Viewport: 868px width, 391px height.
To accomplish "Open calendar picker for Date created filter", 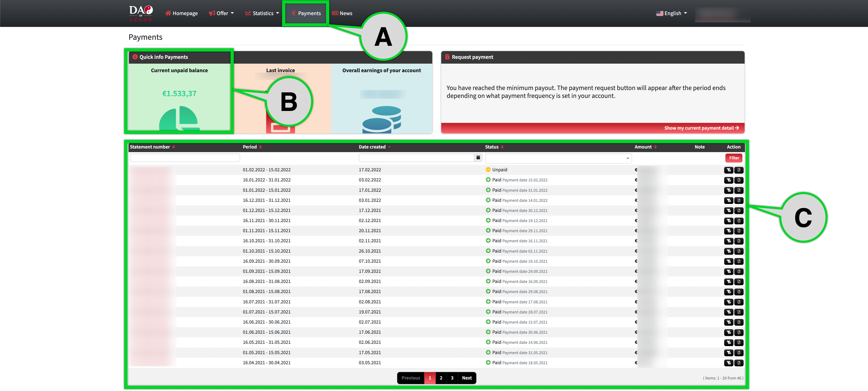I will (478, 158).
